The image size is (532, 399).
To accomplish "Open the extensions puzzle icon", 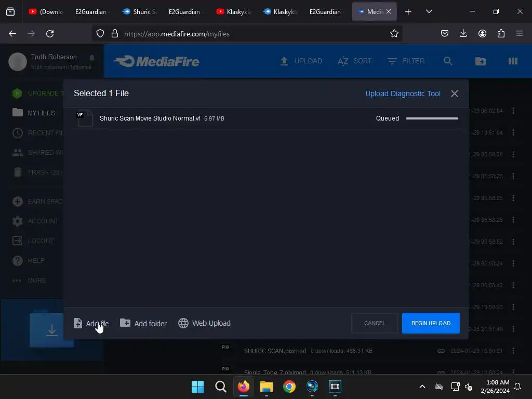I will click(x=501, y=34).
